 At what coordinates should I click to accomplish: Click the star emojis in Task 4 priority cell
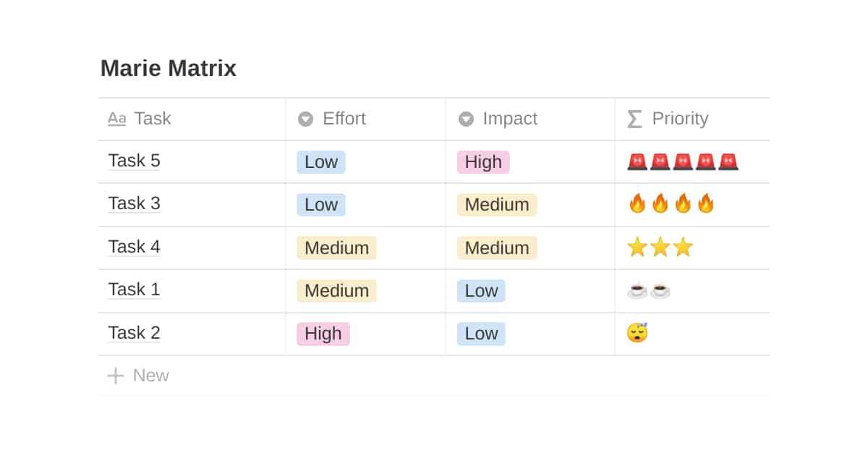click(x=660, y=247)
